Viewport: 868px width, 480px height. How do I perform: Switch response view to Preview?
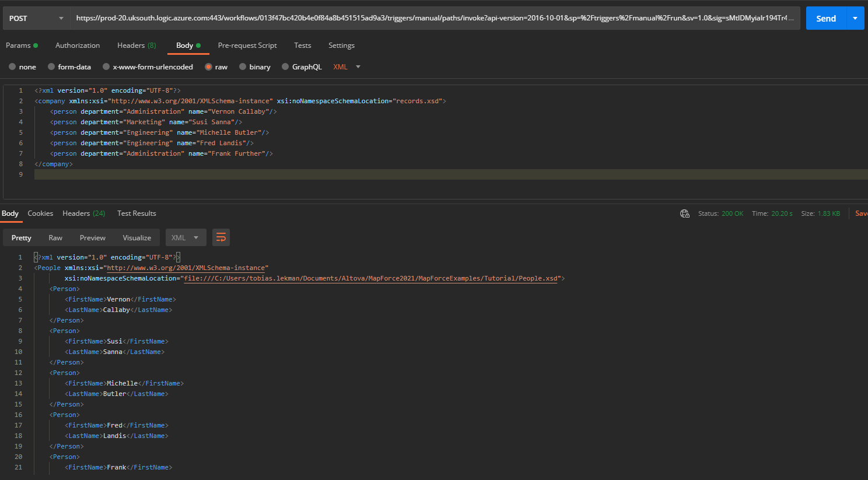[x=92, y=237]
